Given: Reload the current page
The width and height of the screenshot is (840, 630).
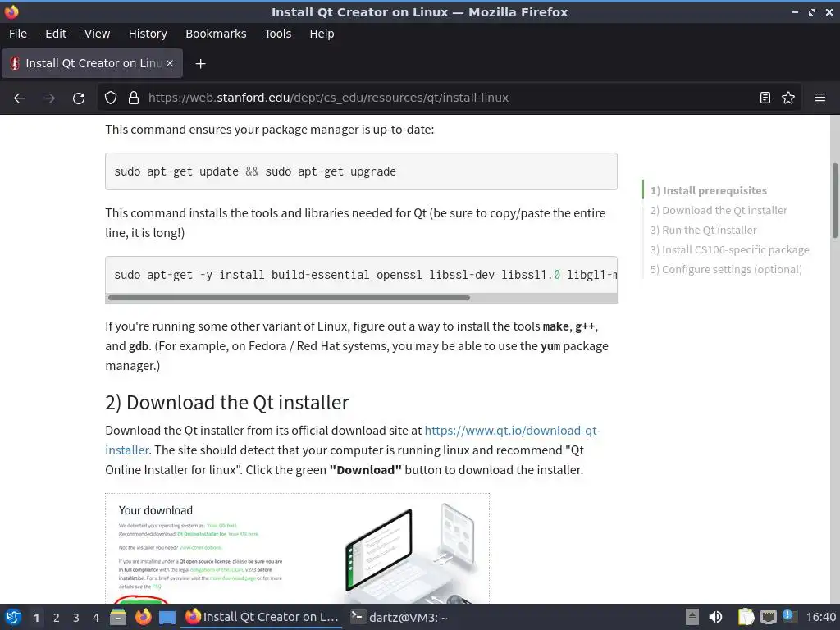Looking at the screenshot, I should click(79, 98).
